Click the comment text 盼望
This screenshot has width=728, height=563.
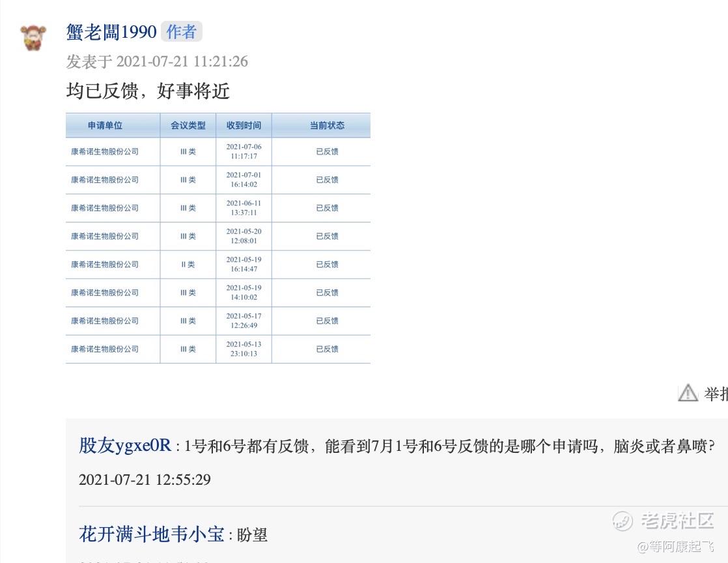252,535
